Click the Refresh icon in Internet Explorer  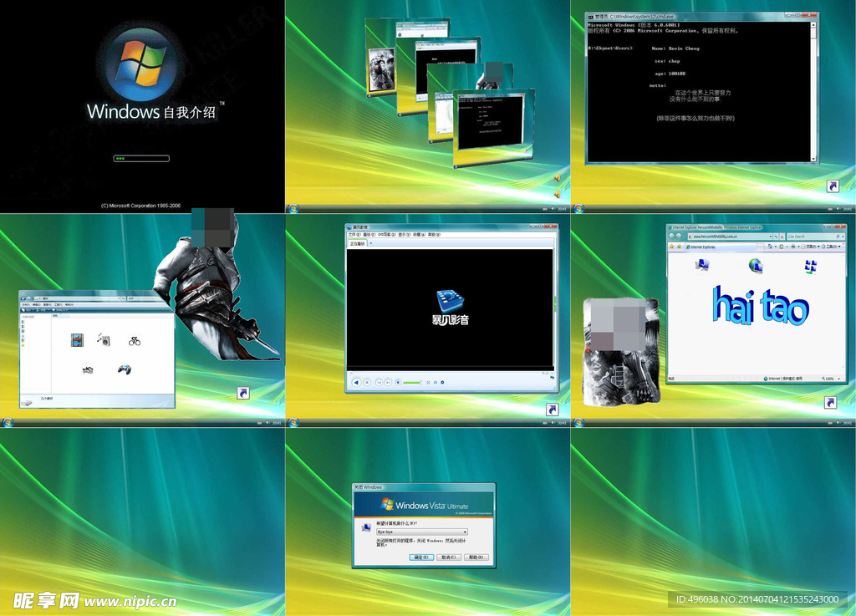point(776,237)
